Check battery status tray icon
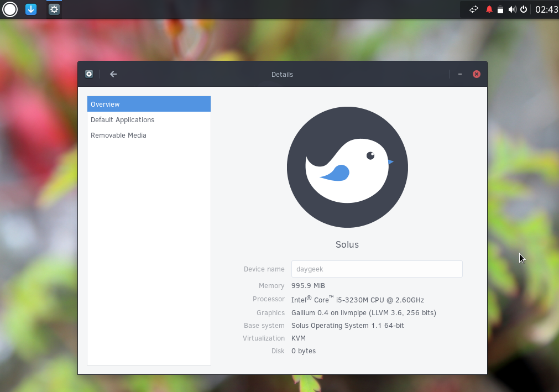The image size is (559, 392). (500, 9)
